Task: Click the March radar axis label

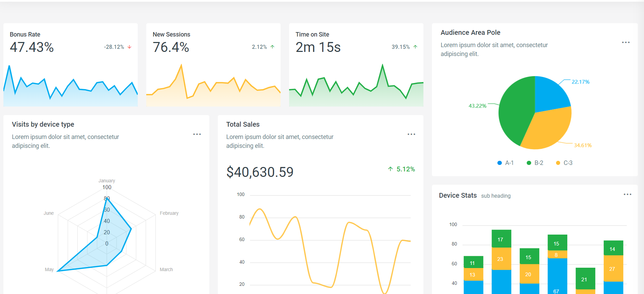Action: 166,269
